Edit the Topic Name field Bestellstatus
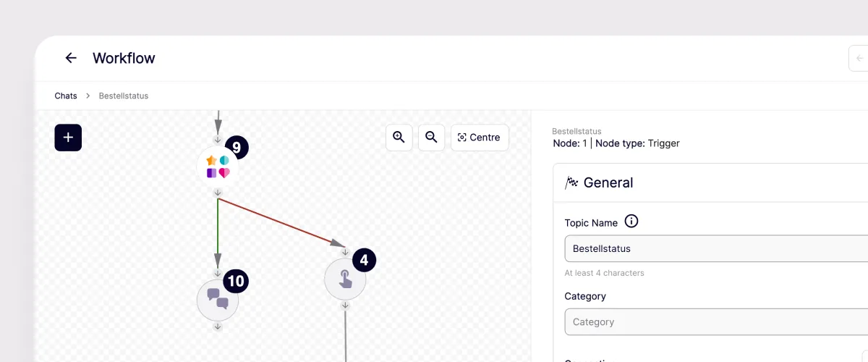Image resolution: width=868 pixels, height=362 pixels. pos(716,248)
